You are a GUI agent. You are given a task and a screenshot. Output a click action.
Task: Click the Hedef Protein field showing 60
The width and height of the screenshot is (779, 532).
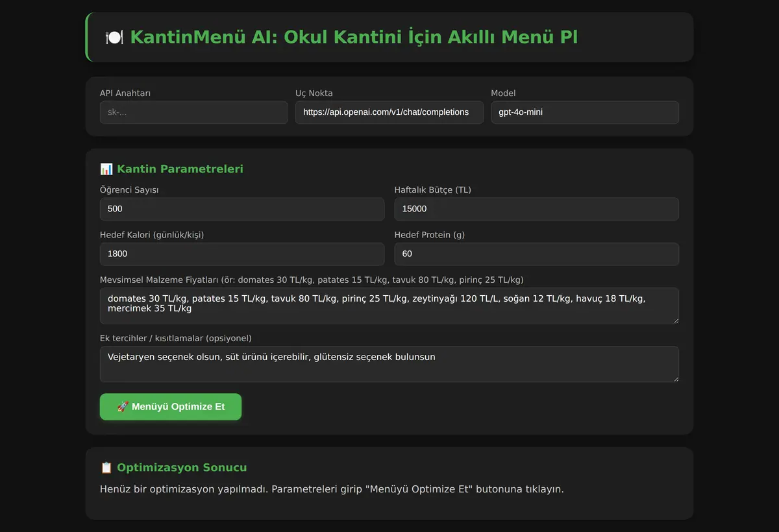pos(537,254)
